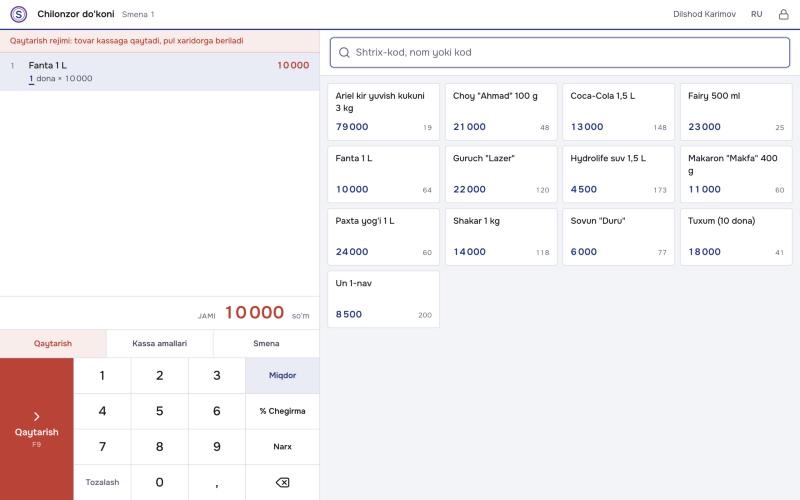Add Guruch "Lazer" product
800x500 pixels.
tap(501, 174)
